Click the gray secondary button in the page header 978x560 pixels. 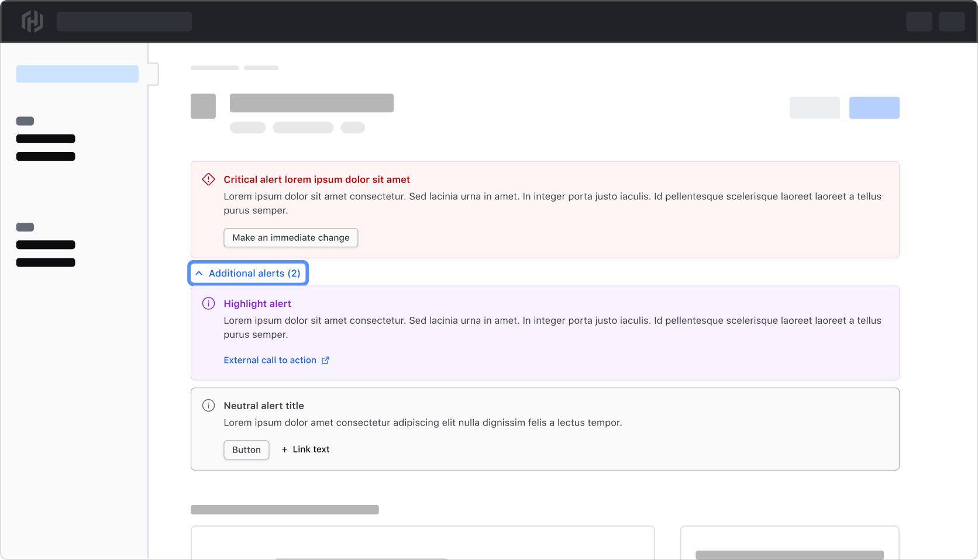[814, 108]
